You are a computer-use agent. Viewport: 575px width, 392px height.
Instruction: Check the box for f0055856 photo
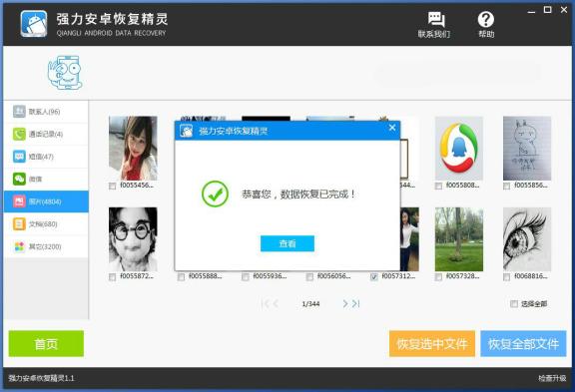pos(506,187)
